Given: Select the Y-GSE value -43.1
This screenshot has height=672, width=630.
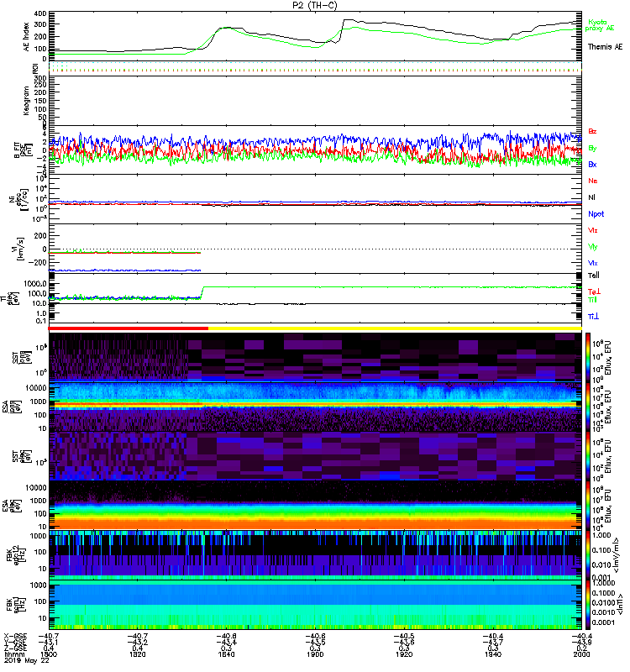Looking at the screenshot, I should (x=48, y=643).
